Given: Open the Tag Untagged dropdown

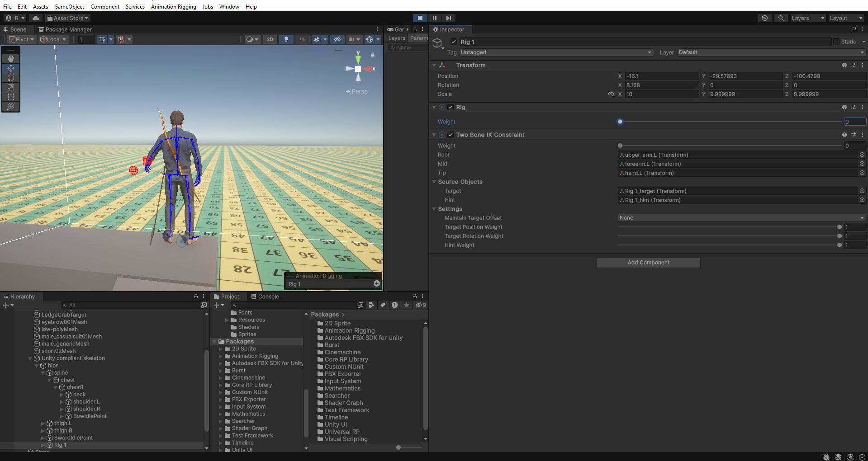Looking at the screenshot, I should 555,52.
